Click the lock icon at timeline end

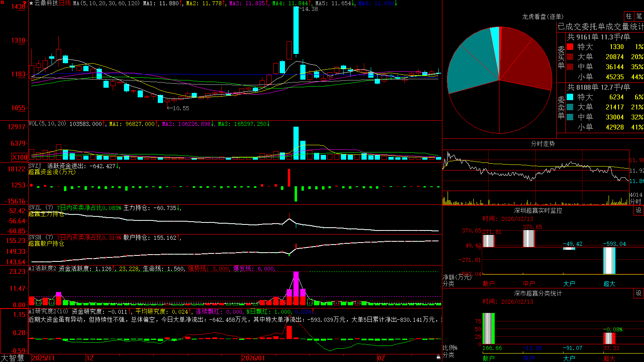[439, 357]
